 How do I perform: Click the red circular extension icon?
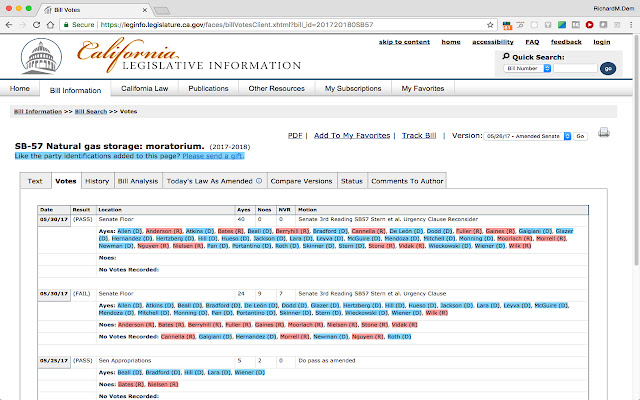click(589, 25)
